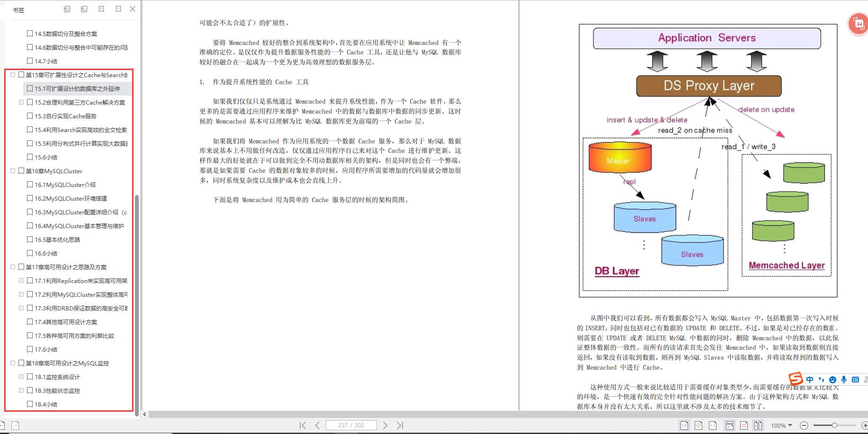The image size is (868, 434).
Task: Check the box for 第16章MySQLCluster
Action: [21, 171]
